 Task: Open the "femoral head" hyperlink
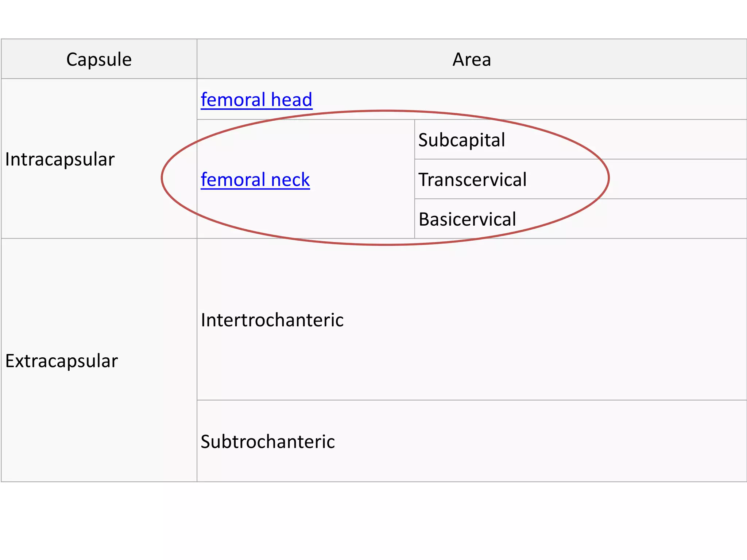256,100
